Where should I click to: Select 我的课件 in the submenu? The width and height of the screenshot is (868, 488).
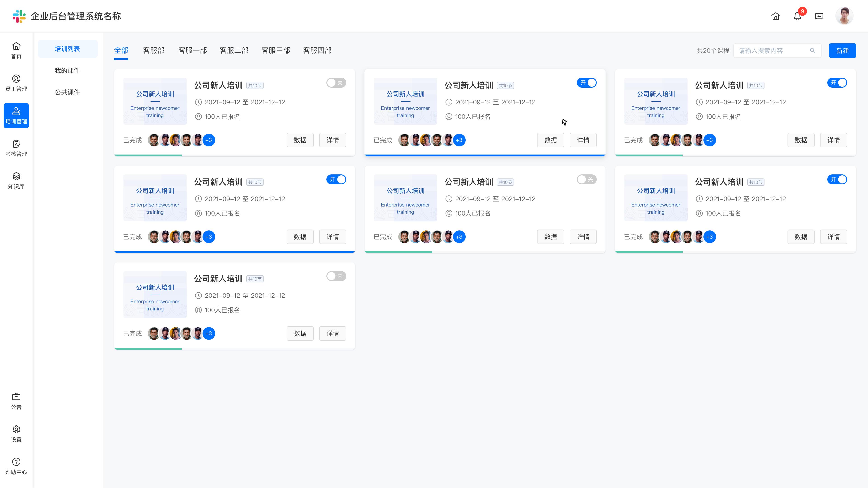point(67,70)
